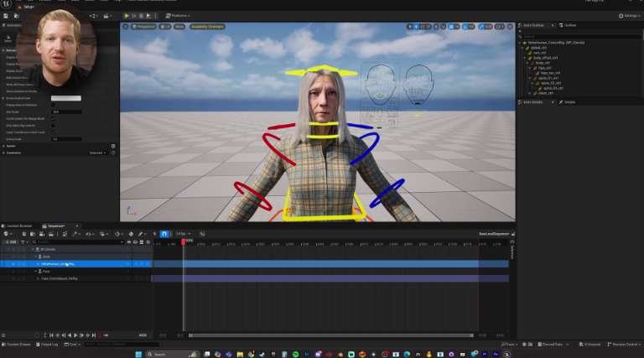Collapse the Body track group
The image size is (644, 358).
[x=36, y=257]
